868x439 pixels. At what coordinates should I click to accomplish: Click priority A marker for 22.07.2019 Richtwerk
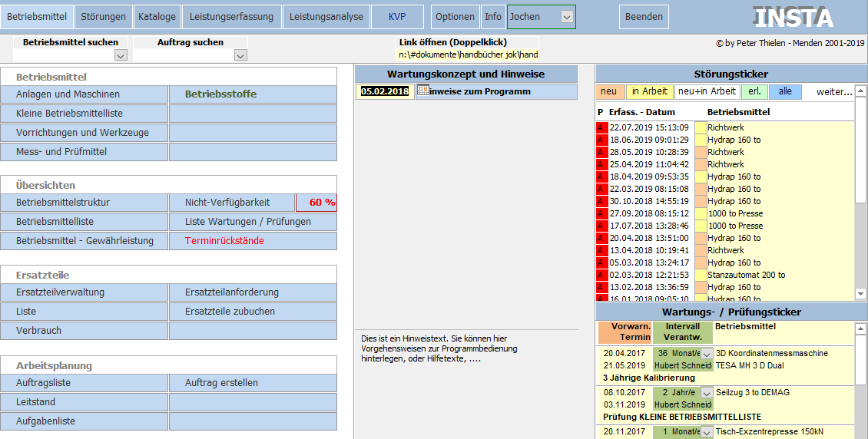(601, 127)
